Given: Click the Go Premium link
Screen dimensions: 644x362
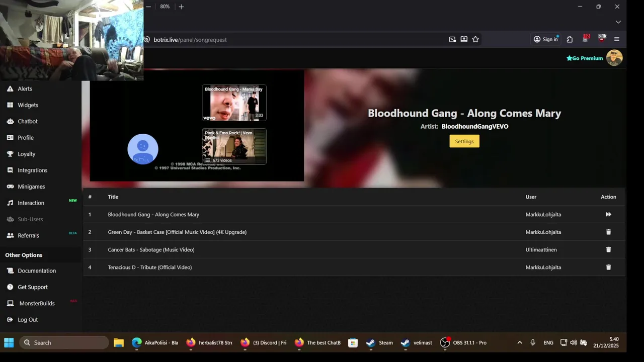Looking at the screenshot, I should pos(584,58).
